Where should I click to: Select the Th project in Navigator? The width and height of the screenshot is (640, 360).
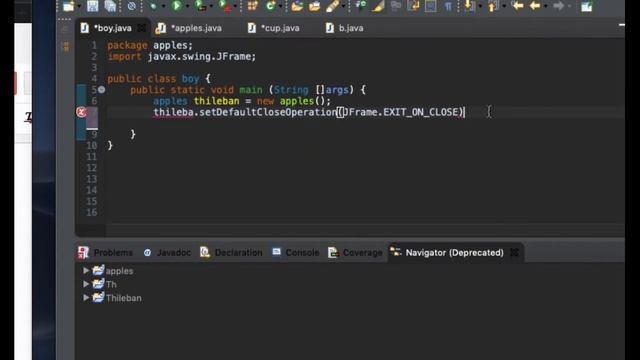click(111, 284)
